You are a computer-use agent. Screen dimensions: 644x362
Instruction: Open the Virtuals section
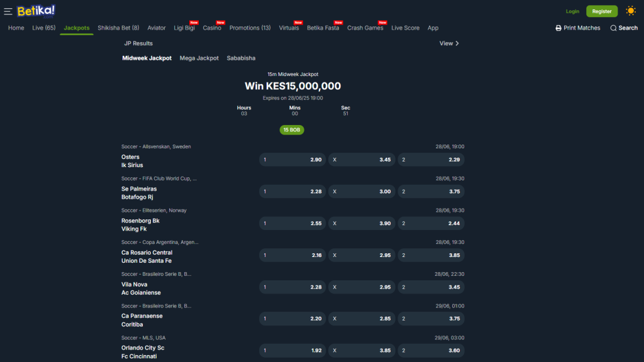[x=289, y=28]
